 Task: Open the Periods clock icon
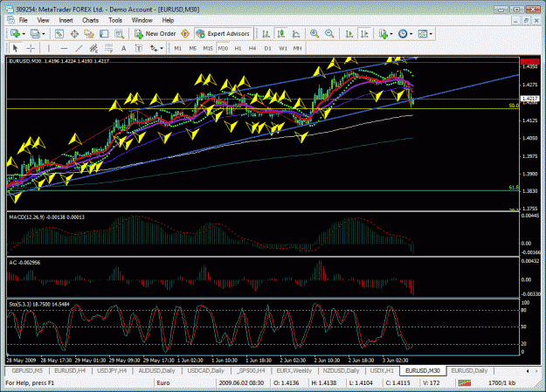(403, 34)
